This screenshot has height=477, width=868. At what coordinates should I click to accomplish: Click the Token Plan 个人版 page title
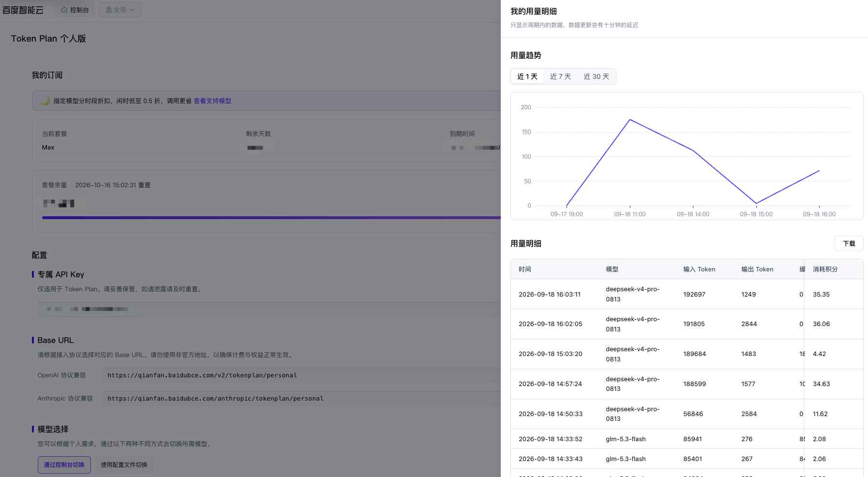click(x=48, y=39)
